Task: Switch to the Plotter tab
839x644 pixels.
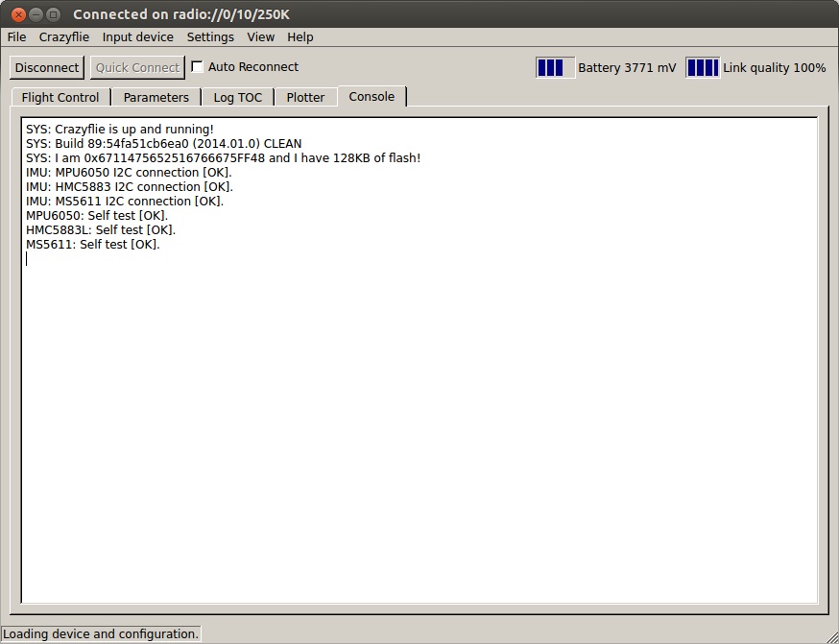Action: (305, 97)
